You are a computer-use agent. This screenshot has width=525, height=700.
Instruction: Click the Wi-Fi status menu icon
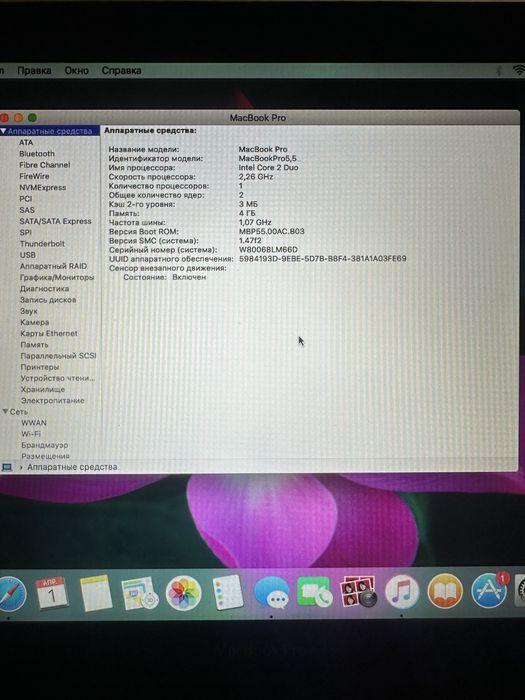pyautogui.click(x=519, y=70)
